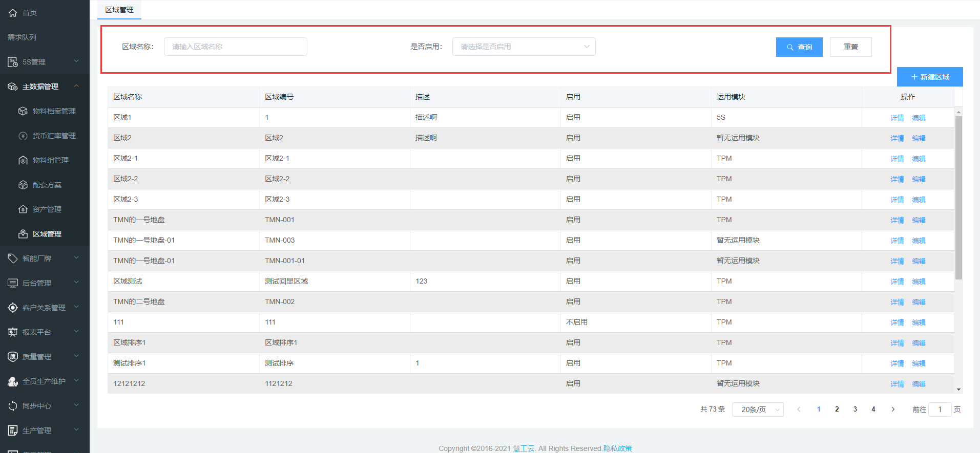This screenshot has height=453, width=980.
Task: Select the 区域管理 tab at top
Action: tap(119, 10)
